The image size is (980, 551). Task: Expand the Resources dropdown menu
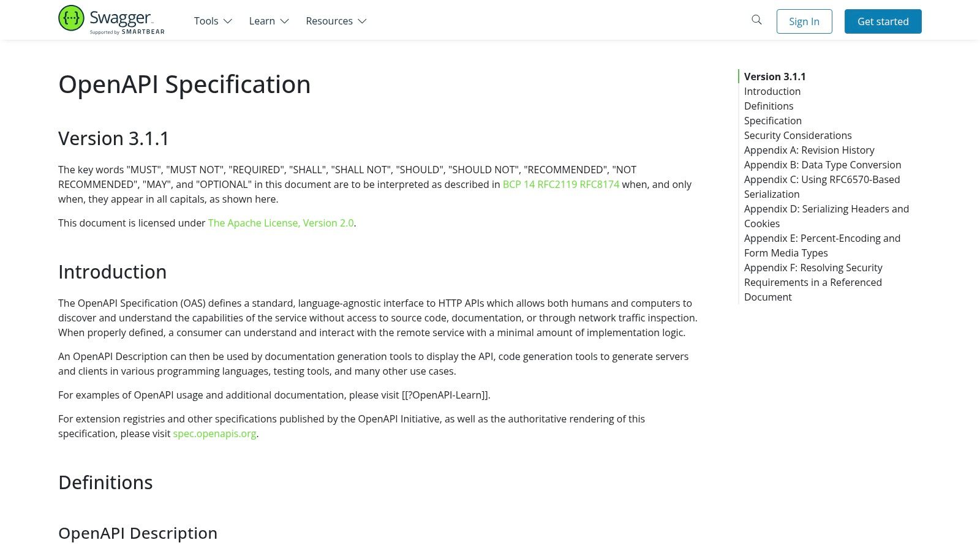click(336, 21)
